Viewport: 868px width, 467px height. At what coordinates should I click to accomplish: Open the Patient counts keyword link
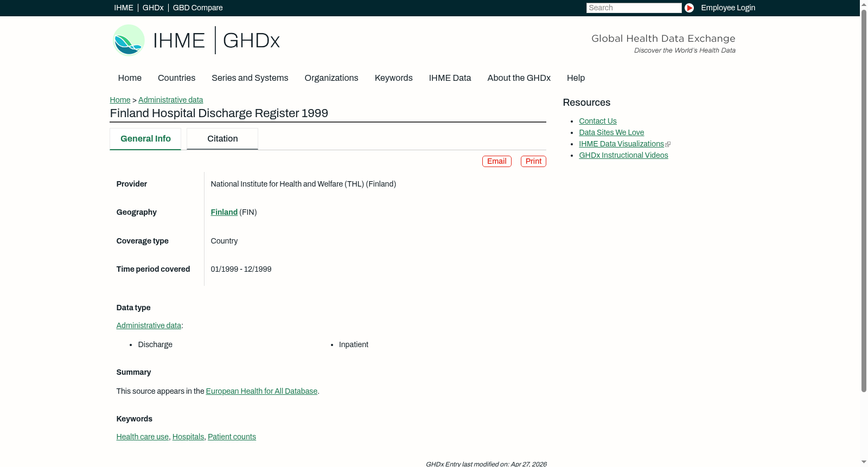coord(232,437)
